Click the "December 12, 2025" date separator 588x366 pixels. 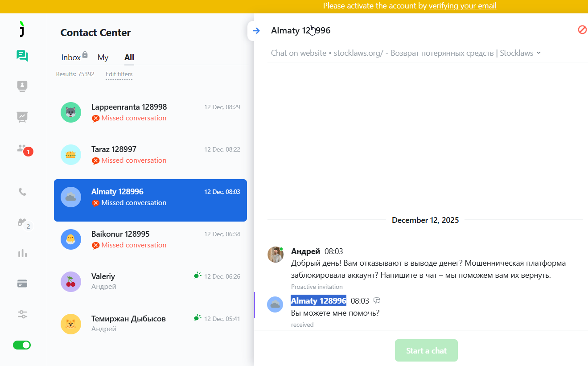(425, 220)
